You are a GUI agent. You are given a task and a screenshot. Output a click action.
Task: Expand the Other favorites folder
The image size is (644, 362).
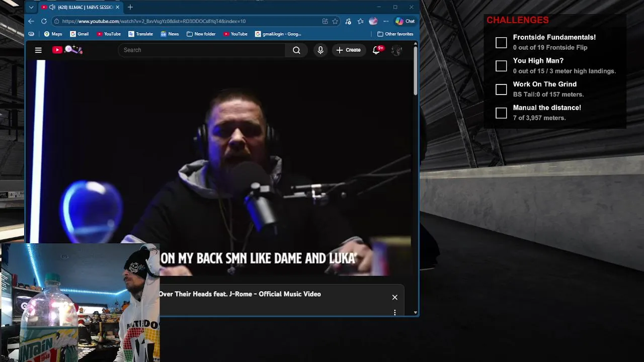pos(395,34)
